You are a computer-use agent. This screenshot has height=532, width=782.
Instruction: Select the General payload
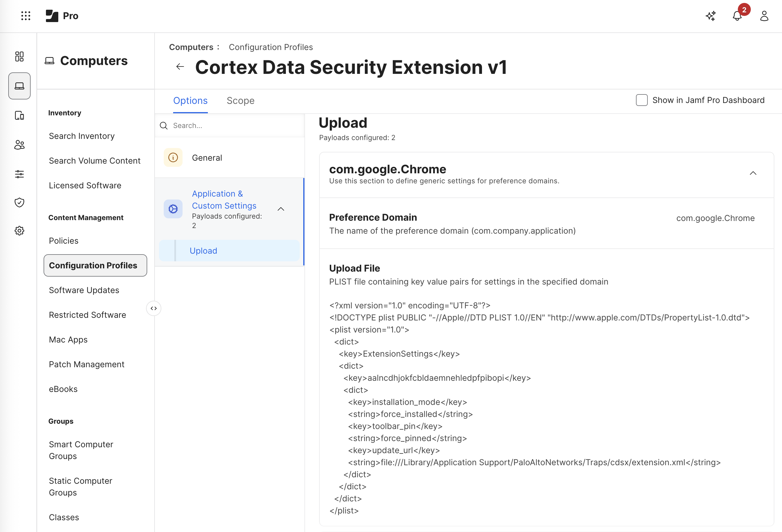coord(230,158)
